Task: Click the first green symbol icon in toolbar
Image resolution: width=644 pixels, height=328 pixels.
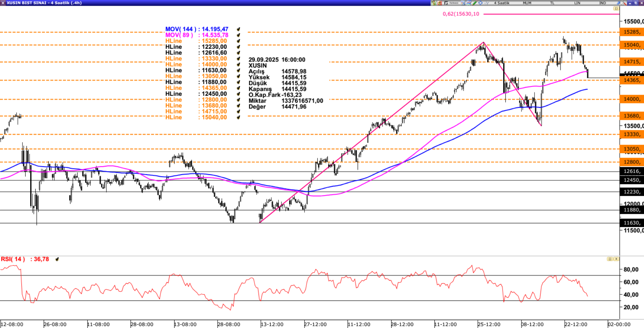Action: coord(434,3)
